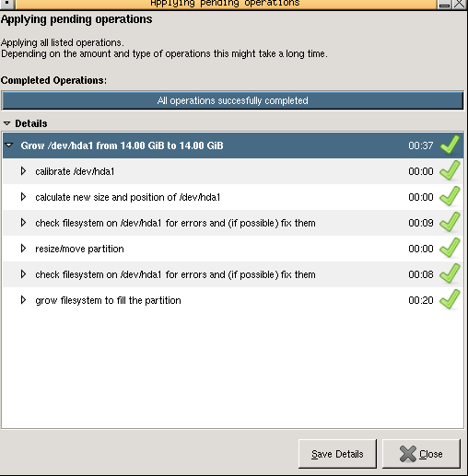Expand the first check filesystem step (00:09)
The width and height of the screenshot is (468, 476).
point(23,223)
